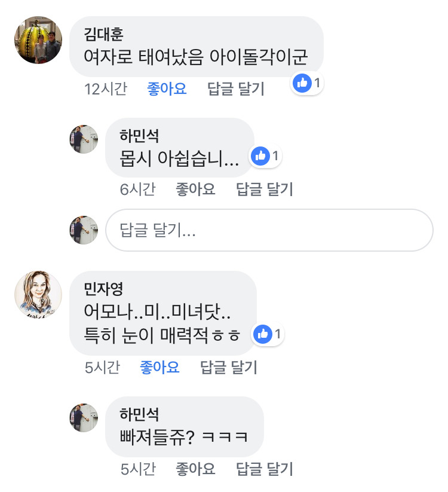Open 하민석's avatar beside the first reply
This screenshot has height=492, width=448.
84,139
